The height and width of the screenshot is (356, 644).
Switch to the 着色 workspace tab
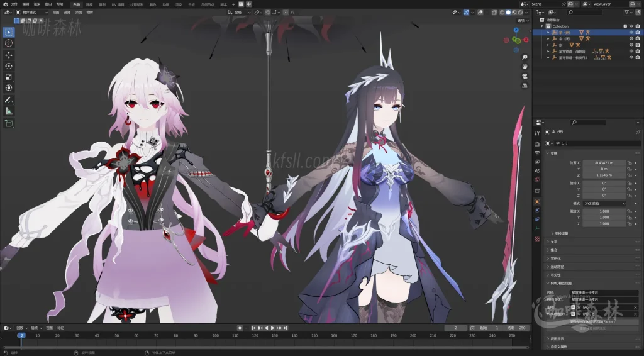(x=153, y=4)
